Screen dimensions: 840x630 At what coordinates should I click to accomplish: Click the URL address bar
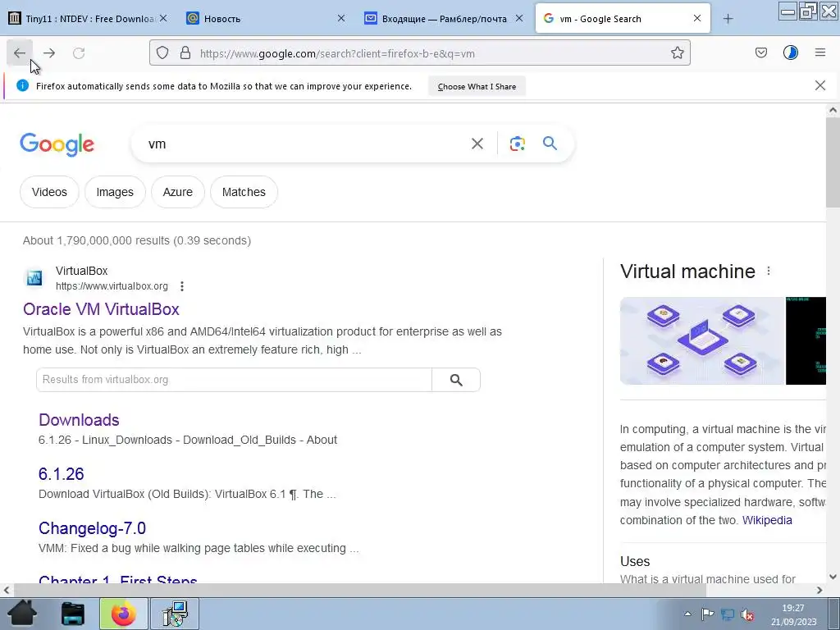[x=419, y=53]
